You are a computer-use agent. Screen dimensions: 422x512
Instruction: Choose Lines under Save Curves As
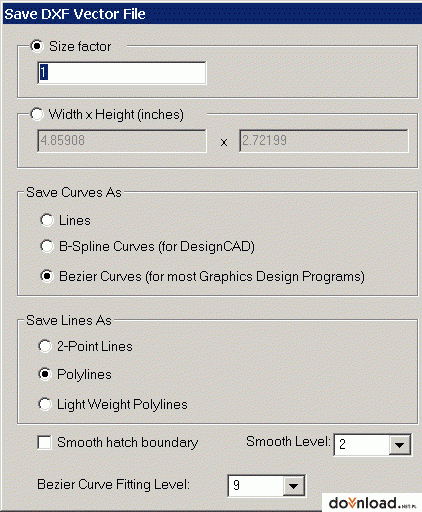click(47, 220)
